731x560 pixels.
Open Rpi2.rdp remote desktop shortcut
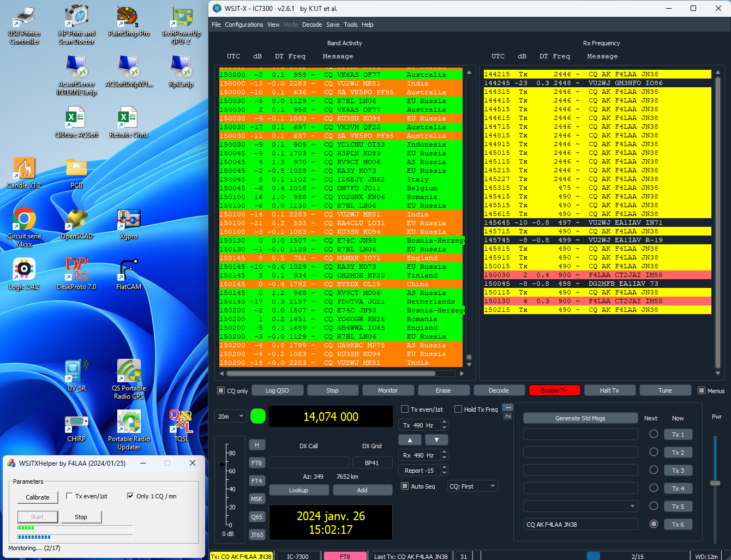(181, 71)
